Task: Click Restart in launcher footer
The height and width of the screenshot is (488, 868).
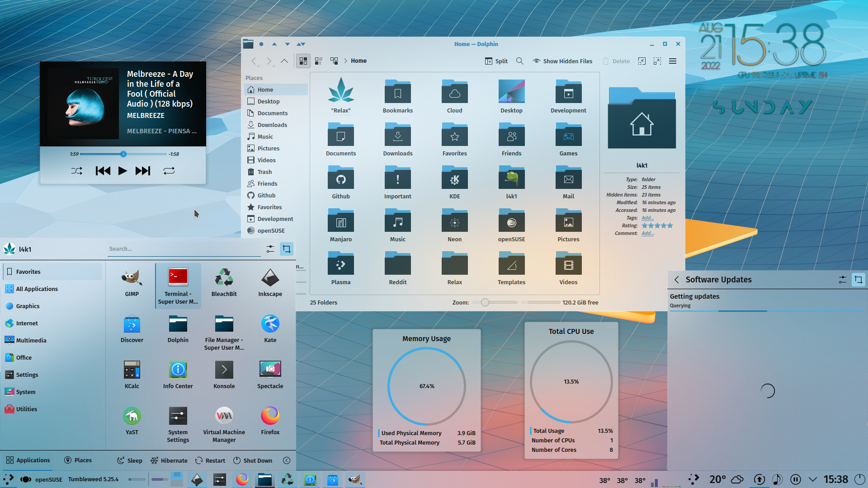Action: click(210, 460)
